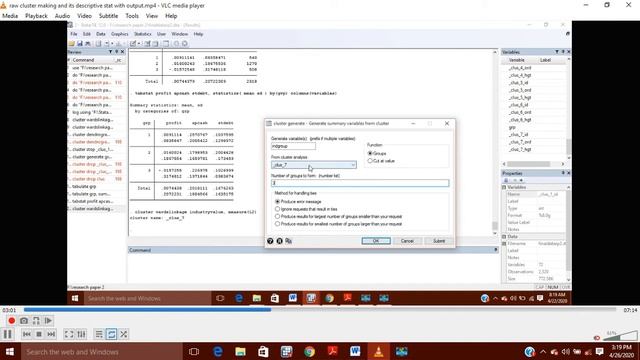Click Stata Save toolbar icon

80,44
